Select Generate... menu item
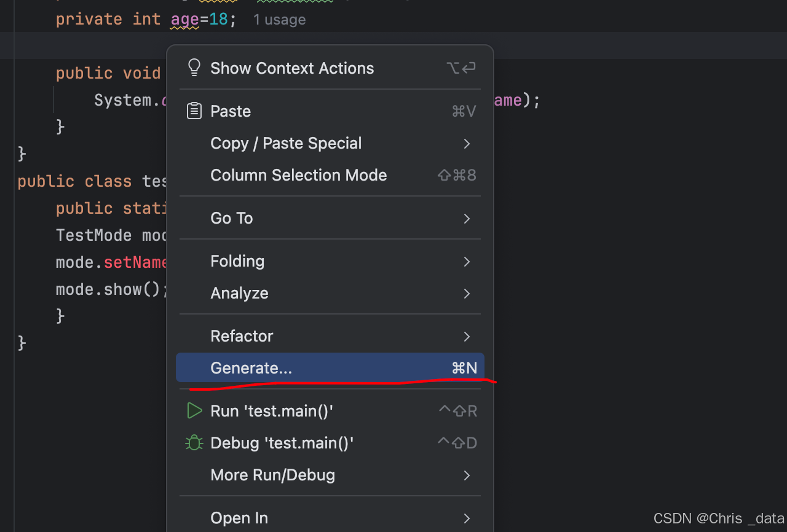The image size is (787, 532). coord(251,368)
